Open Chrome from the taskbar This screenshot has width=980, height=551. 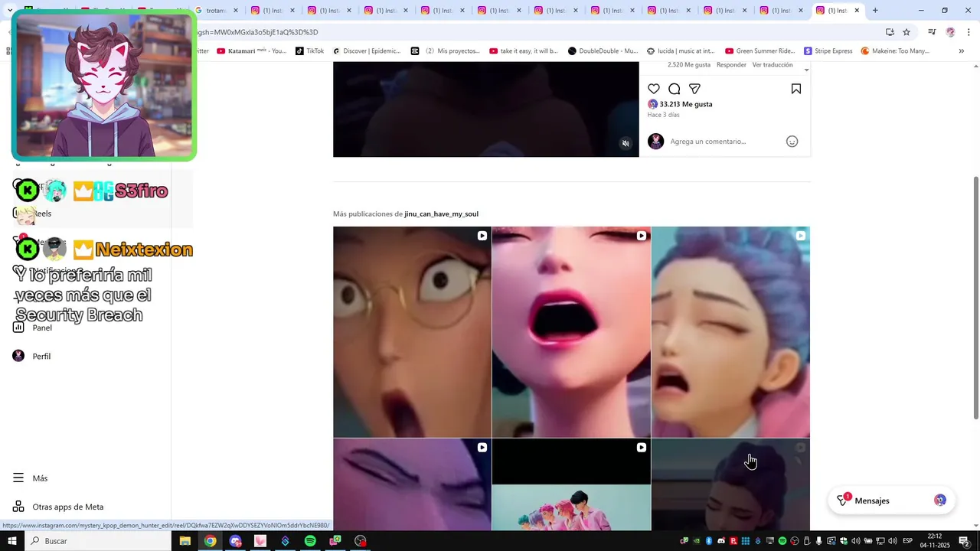(210, 541)
